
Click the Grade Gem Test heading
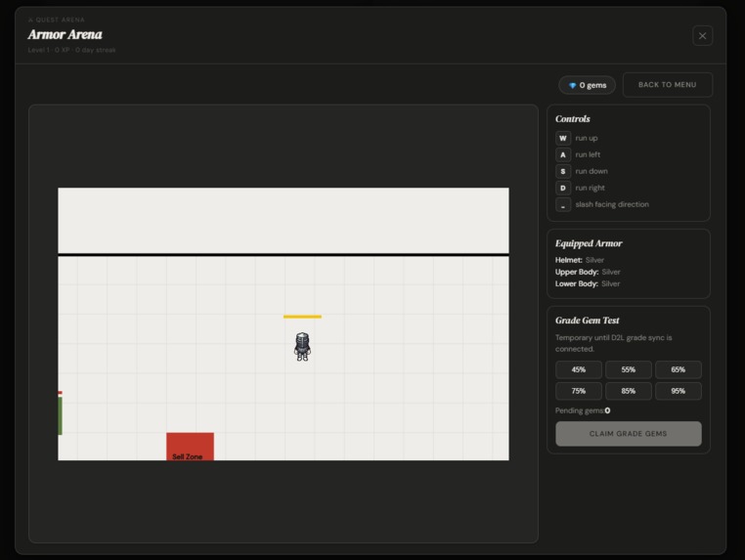pyautogui.click(x=588, y=321)
